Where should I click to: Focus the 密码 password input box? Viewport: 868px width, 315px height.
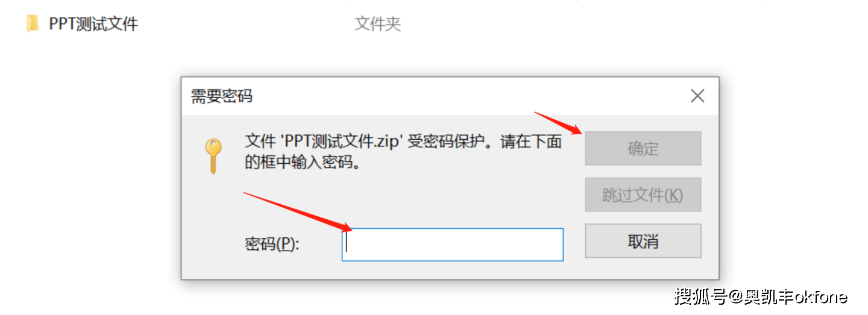(x=453, y=245)
